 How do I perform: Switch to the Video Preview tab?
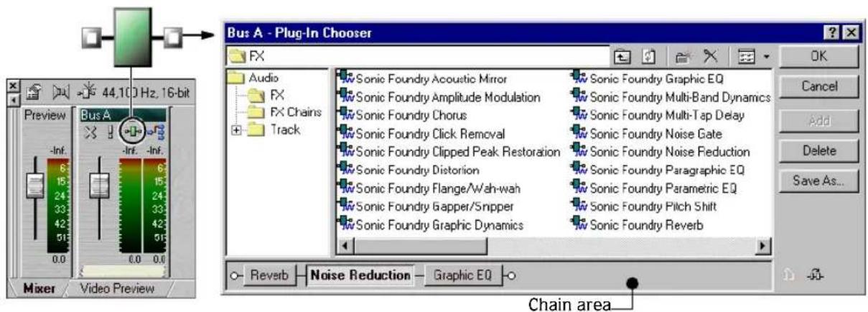116,288
